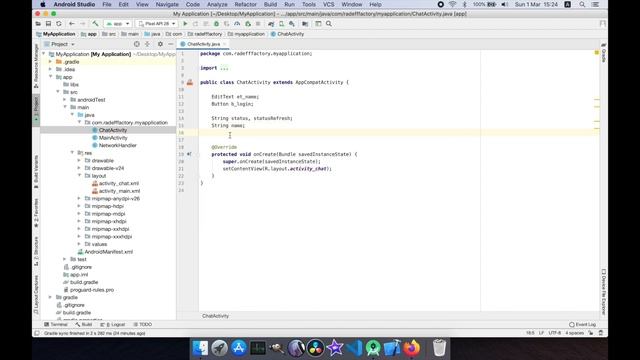Open the Build menu
Viewport: 640px width, 360px height.
pos(270,4)
